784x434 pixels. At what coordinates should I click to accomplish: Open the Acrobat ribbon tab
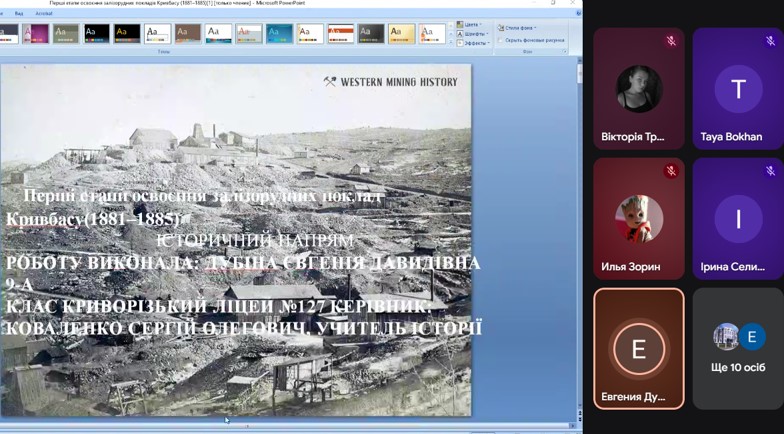coord(44,13)
